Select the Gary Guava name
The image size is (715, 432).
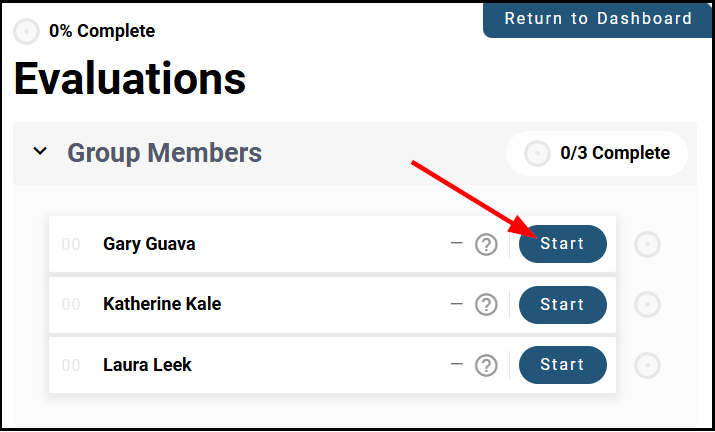click(x=148, y=244)
